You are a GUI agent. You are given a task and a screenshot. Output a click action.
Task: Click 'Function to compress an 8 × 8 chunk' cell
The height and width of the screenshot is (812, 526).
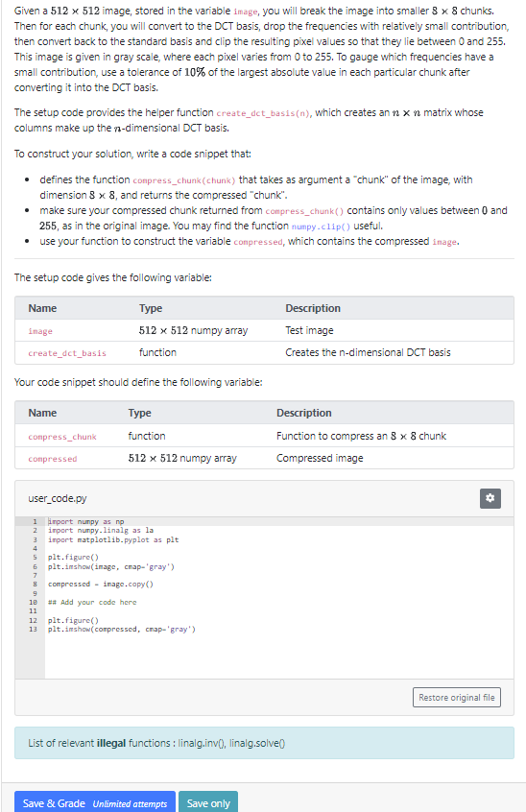tap(361, 436)
